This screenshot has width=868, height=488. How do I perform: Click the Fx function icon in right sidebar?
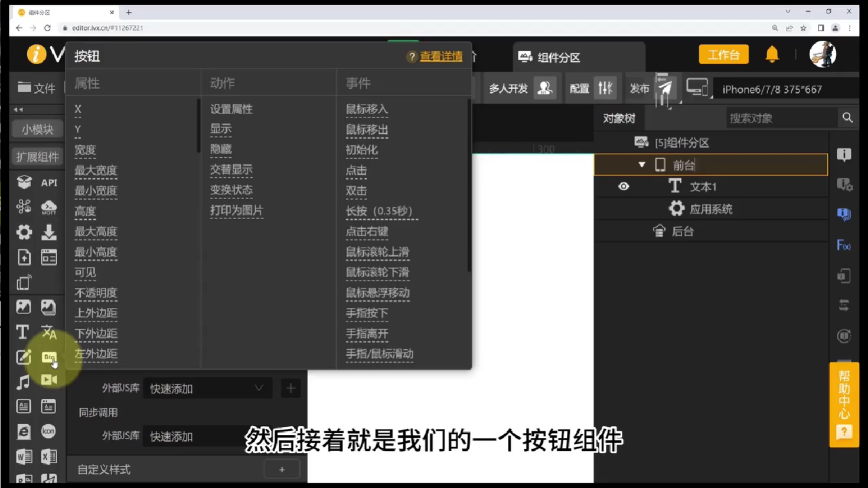tap(844, 245)
